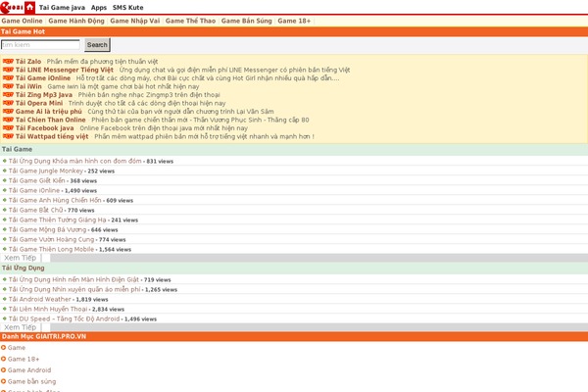Open Game Bắn Súng category
This screenshot has width=588, height=392.
[x=246, y=21]
